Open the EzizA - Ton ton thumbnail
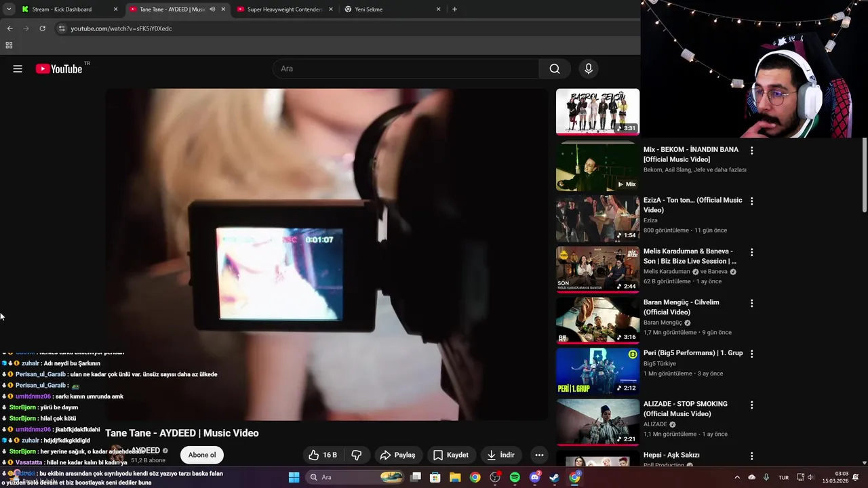The height and width of the screenshot is (488, 868). tap(597, 218)
